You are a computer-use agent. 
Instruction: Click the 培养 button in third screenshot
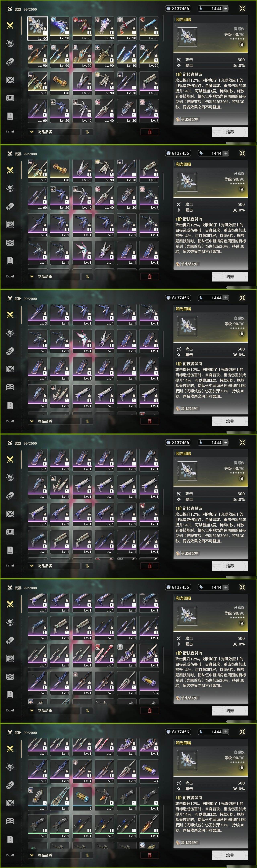pyautogui.click(x=230, y=421)
